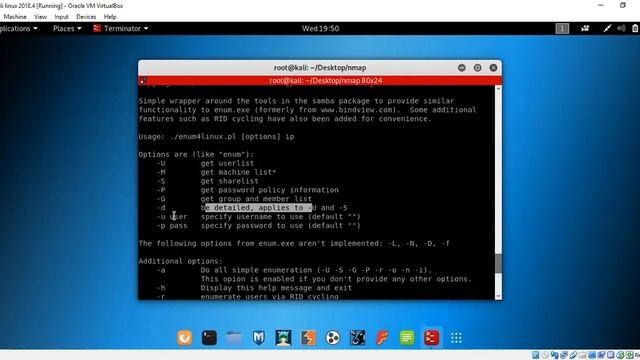Open the Applications menu dropdown
The image size is (640, 360).
point(18,28)
